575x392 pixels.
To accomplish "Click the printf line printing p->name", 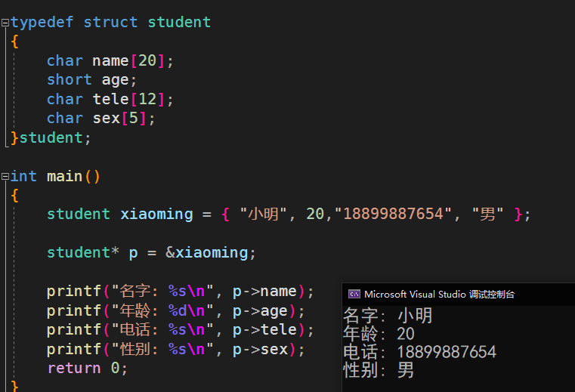I will [x=181, y=292].
